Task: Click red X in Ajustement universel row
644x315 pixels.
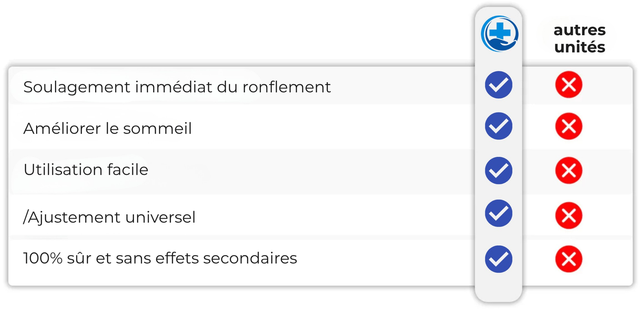Action: click(568, 215)
